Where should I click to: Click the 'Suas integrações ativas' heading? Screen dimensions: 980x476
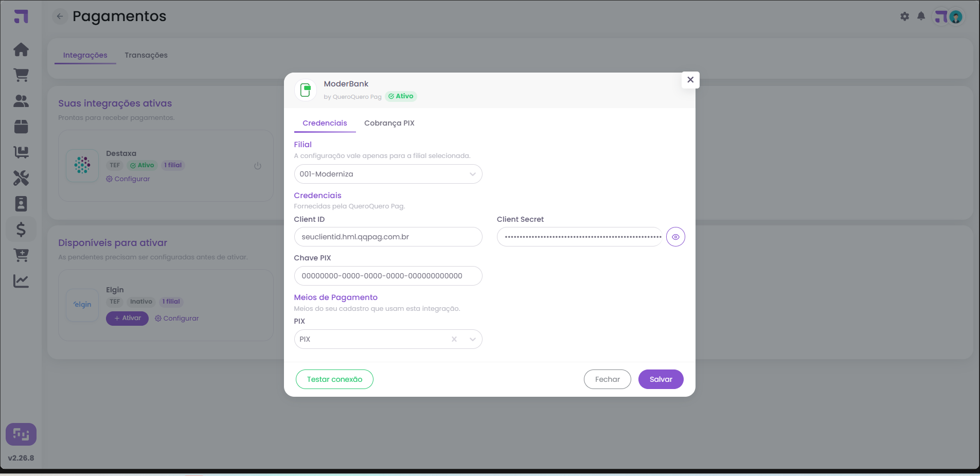point(115,103)
